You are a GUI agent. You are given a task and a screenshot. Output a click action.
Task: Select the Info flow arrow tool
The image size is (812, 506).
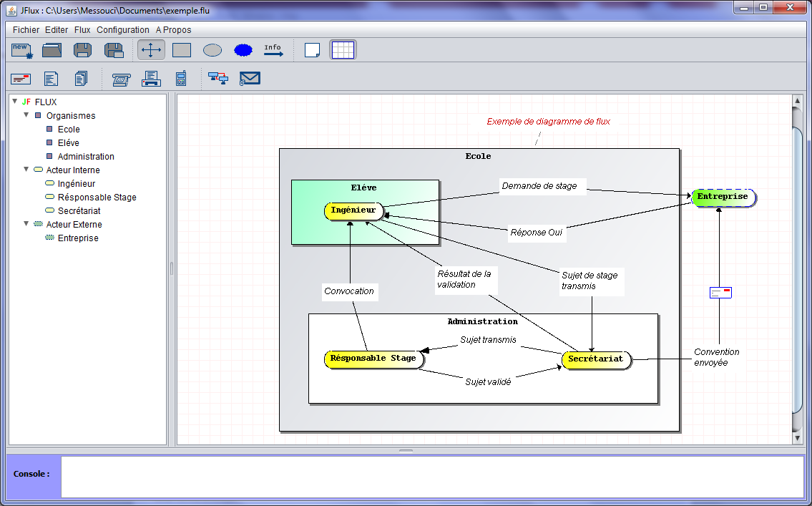pyautogui.click(x=273, y=50)
